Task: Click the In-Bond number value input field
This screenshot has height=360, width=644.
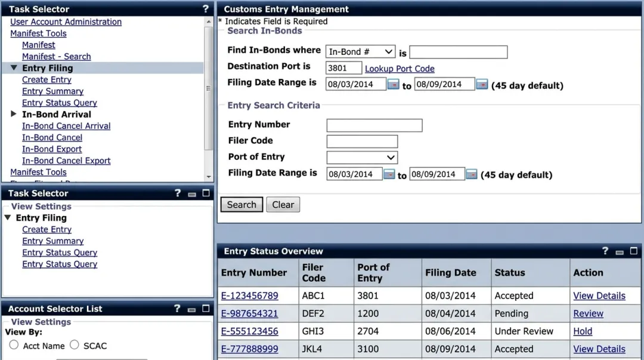Action: click(x=459, y=52)
